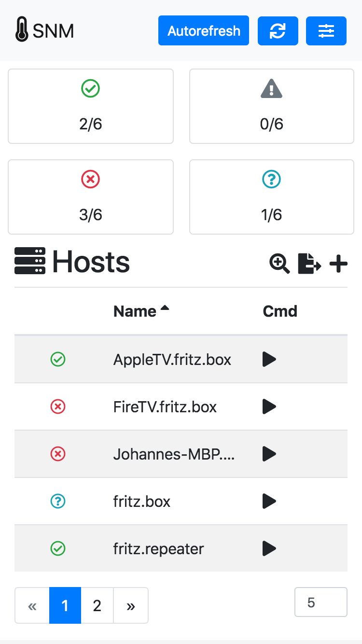This screenshot has width=362, height=644.
Task: Go to previous page with « arrow
Action: coord(32,605)
